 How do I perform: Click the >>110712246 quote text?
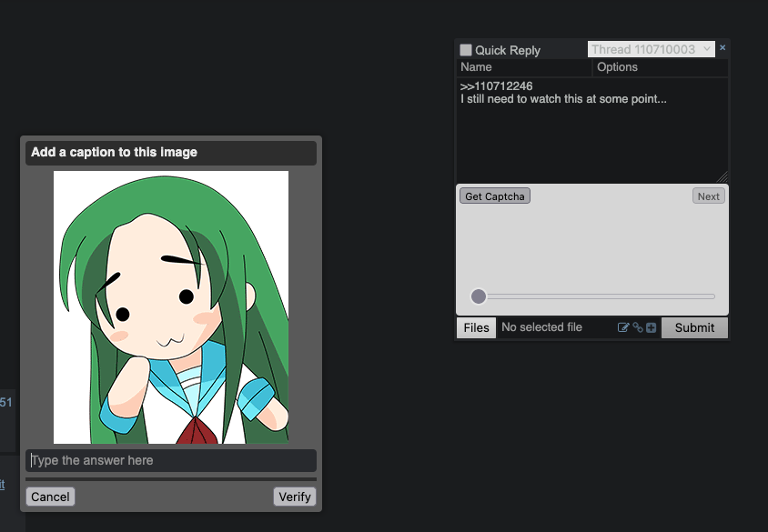tap(496, 86)
